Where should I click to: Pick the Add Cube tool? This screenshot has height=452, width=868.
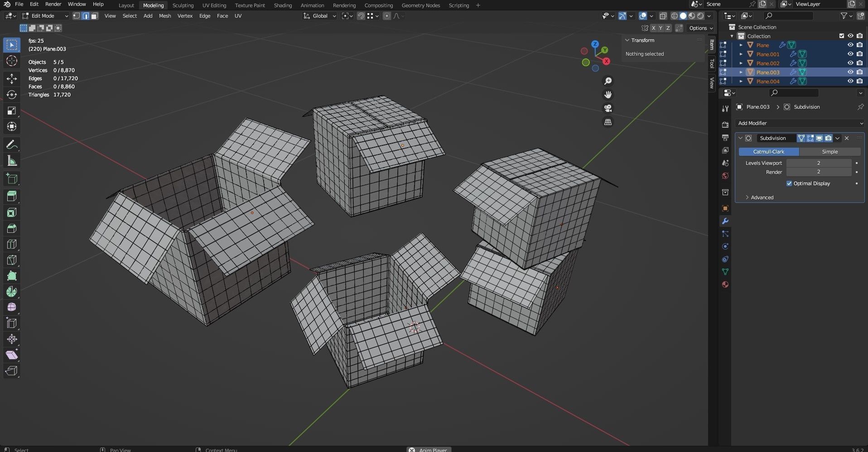(x=12, y=179)
